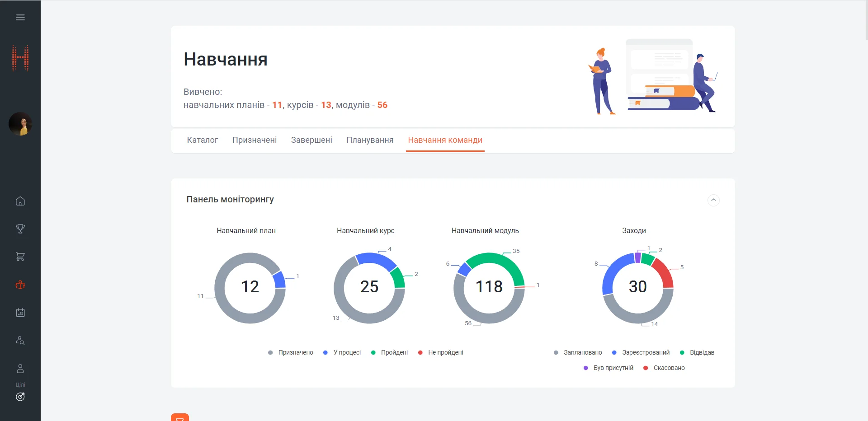868x421 pixels.
Task: Open the goals target icon
Action: pos(20,397)
